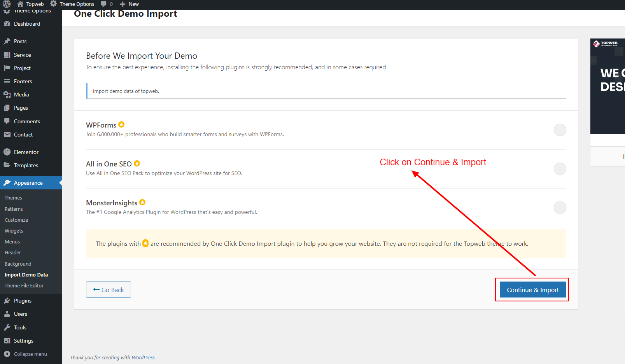Click the Comments bubble icon in sidebar
Viewport: 625px width, 364px height.
tap(7, 121)
